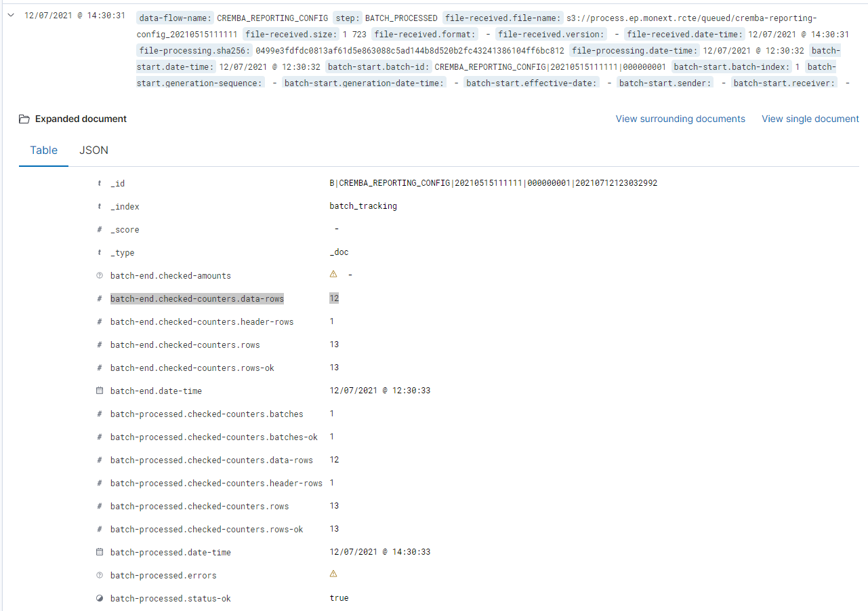Screen dimensions: 868x611
Task: Click the highlighted batch-end.checked-counters.data-rows field name
Action: point(197,299)
